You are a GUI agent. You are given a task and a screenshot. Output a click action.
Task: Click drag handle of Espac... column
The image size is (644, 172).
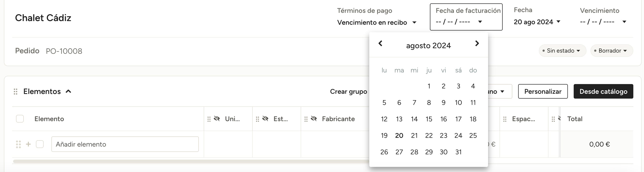pyautogui.click(x=505, y=119)
